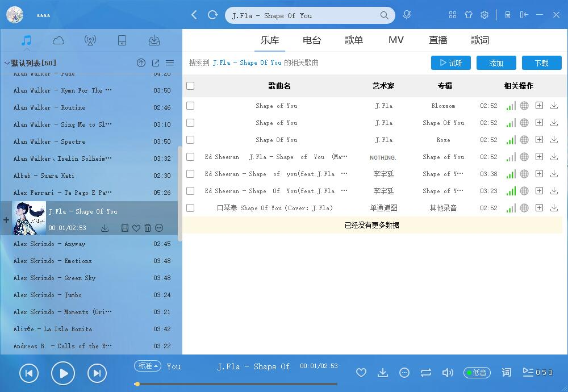Open the settings gear
This screenshot has width=568, height=392.
pos(485,14)
